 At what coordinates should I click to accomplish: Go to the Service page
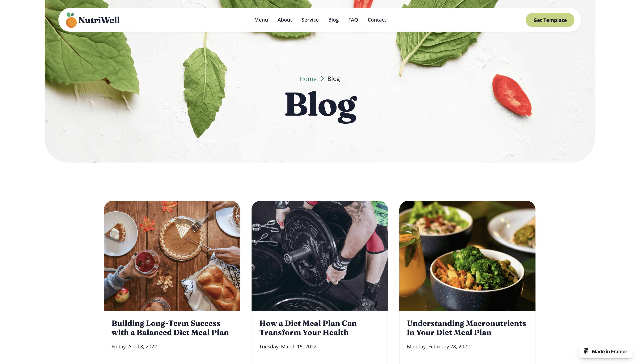pyautogui.click(x=310, y=20)
